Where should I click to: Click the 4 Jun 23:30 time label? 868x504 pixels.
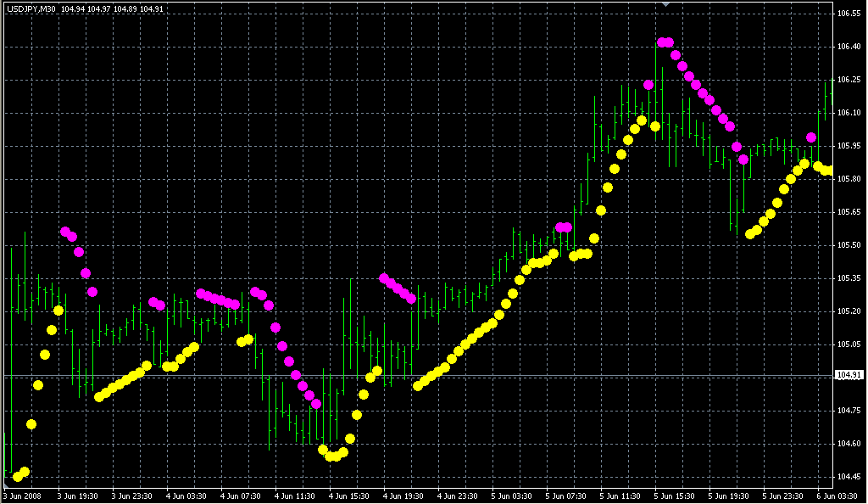tap(458, 496)
